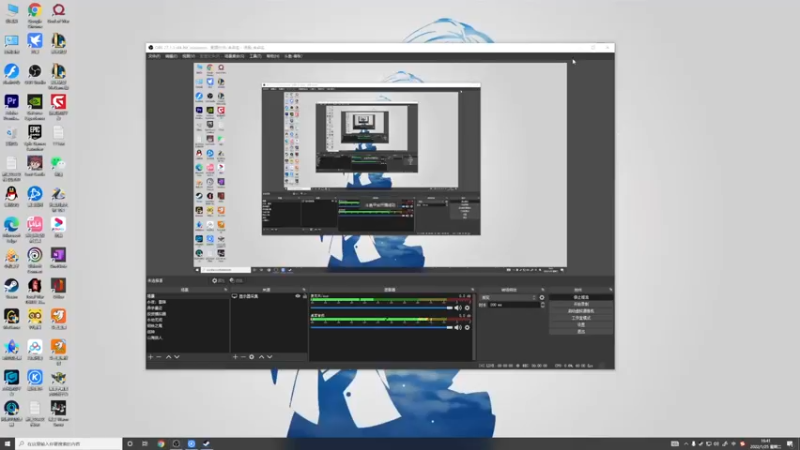Open the Google Chrome desktop shortcut
Viewport: 800px width, 450px height.
[35, 15]
